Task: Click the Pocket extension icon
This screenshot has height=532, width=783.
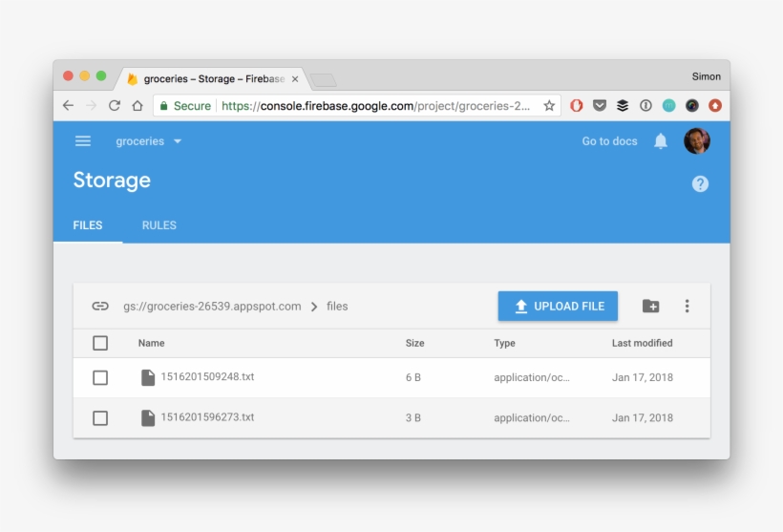Action: pyautogui.click(x=600, y=105)
